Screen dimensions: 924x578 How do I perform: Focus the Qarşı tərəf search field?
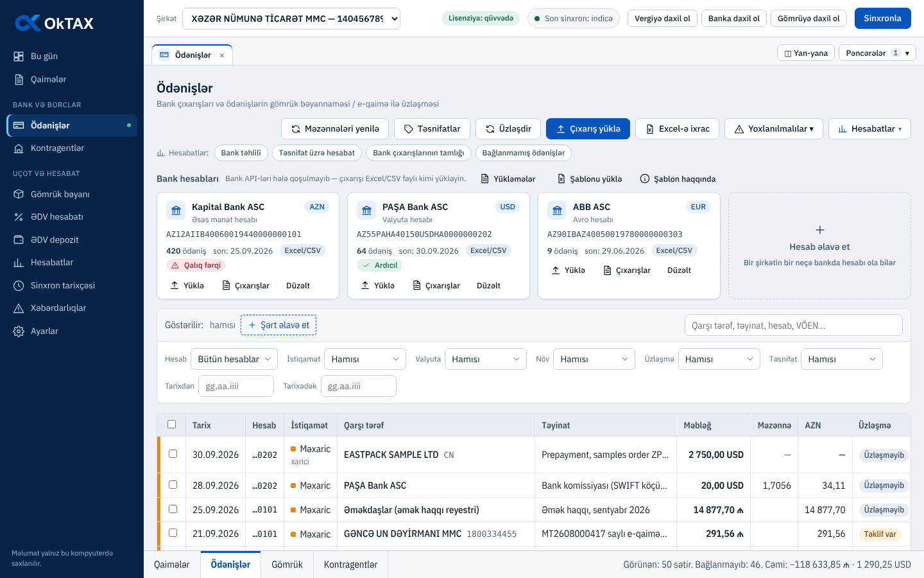[794, 326]
